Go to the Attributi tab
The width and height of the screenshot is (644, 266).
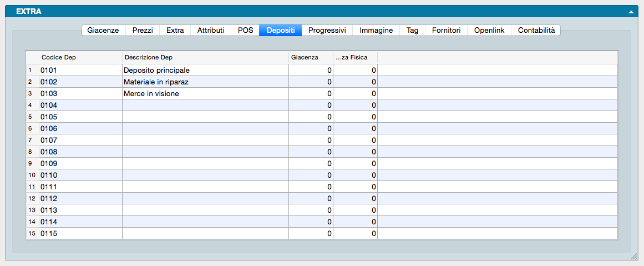tap(211, 31)
